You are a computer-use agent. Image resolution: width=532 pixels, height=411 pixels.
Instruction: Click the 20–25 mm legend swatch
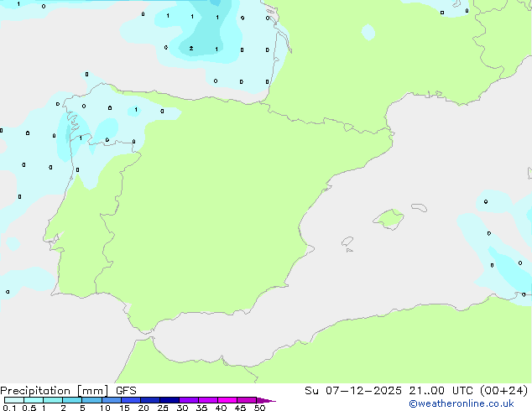pos(150,400)
